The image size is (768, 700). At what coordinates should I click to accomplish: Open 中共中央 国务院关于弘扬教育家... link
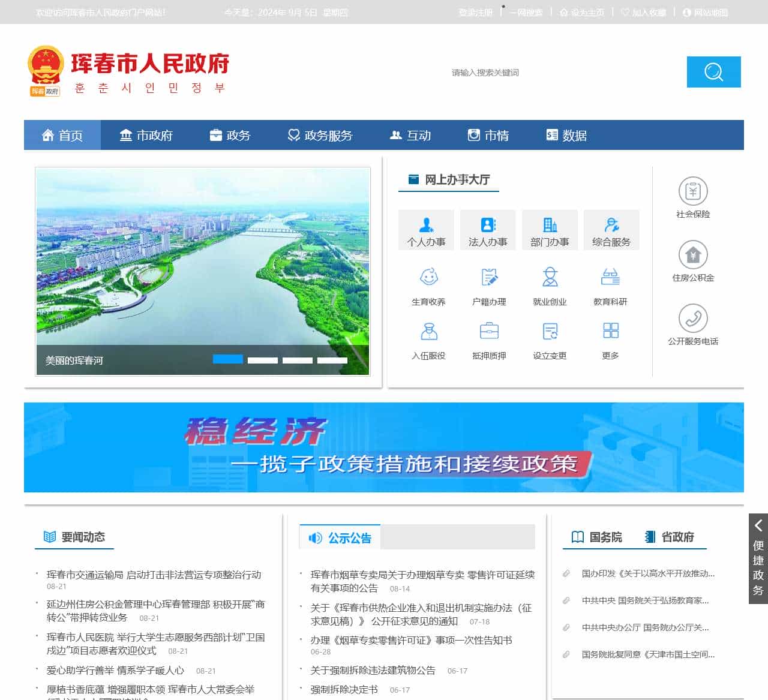pos(645,600)
